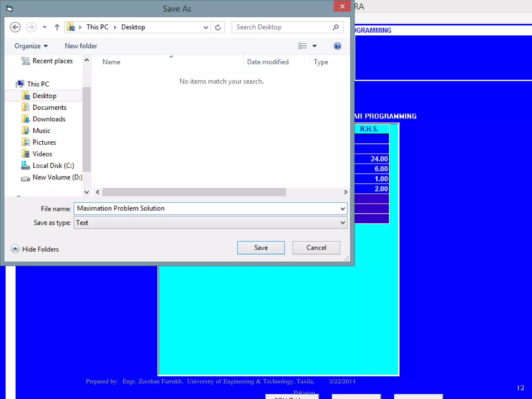Click the Back navigation arrow
The height and width of the screenshot is (399, 532).
(x=15, y=27)
